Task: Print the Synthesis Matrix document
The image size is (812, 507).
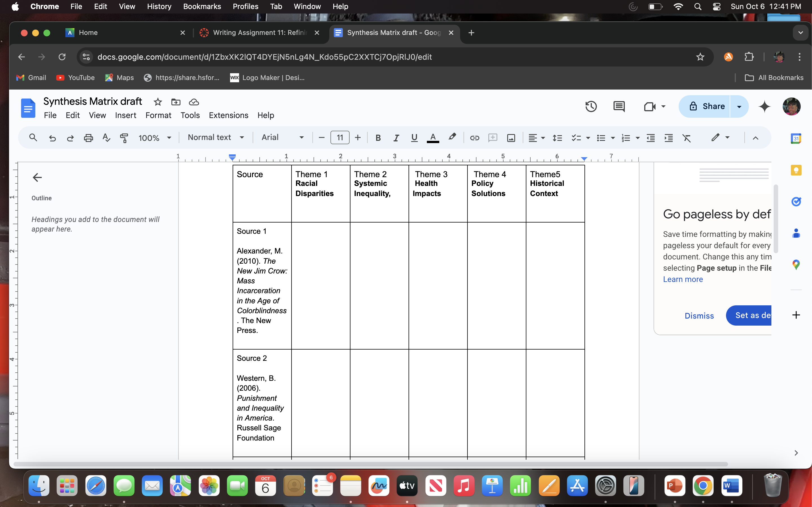Action: [88, 137]
